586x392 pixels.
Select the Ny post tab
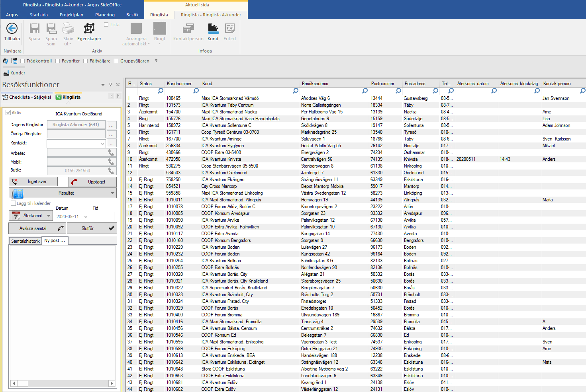pyautogui.click(x=55, y=240)
